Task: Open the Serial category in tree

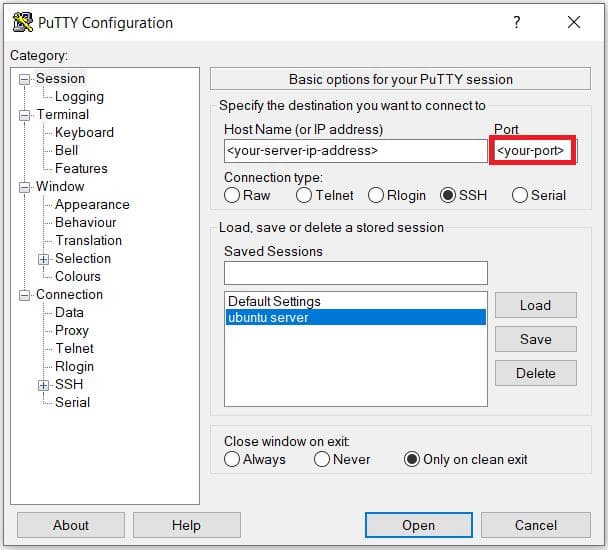Action: click(73, 402)
